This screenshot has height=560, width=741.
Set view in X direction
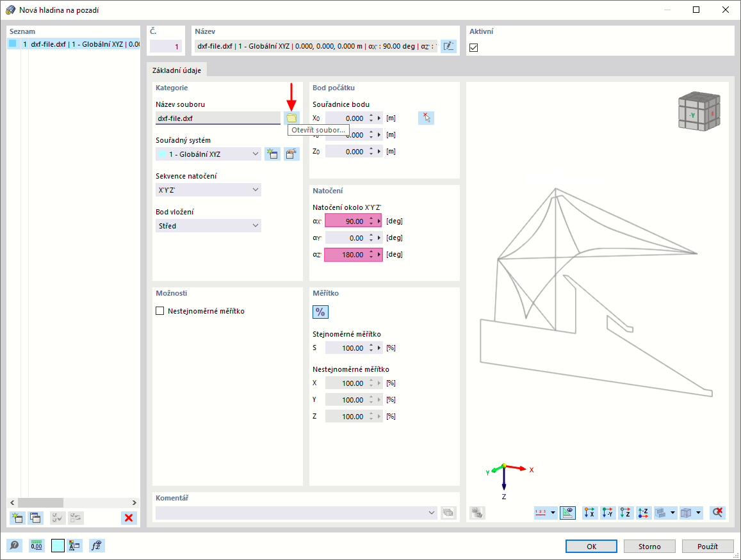(x=589, y=513)
